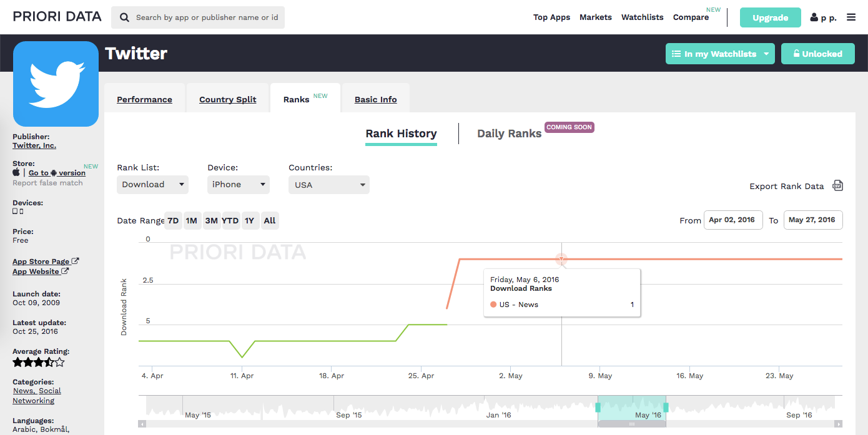
Task: Select the Daily Ranks sub-tab
Action: pyautogui.click(x=509, y=134)
